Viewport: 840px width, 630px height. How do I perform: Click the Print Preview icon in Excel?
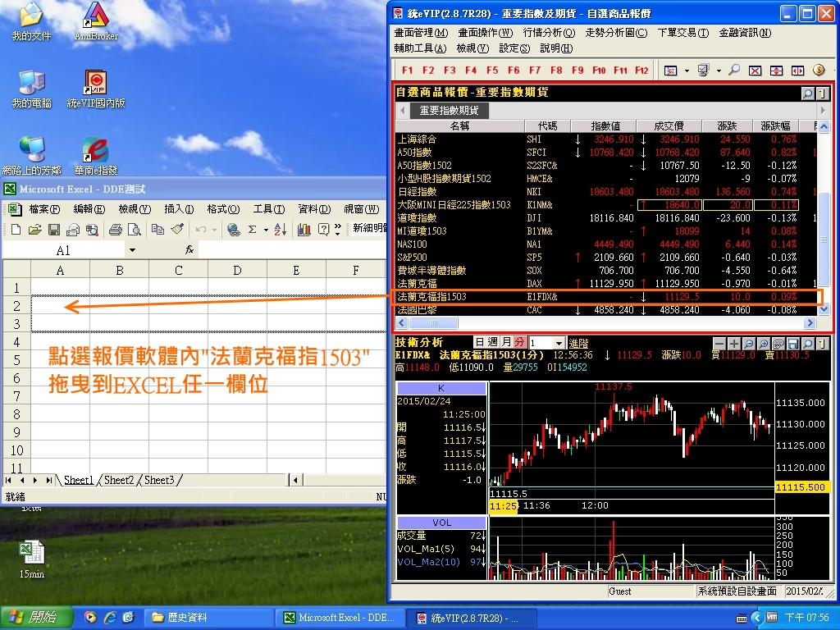coord(134,230)
